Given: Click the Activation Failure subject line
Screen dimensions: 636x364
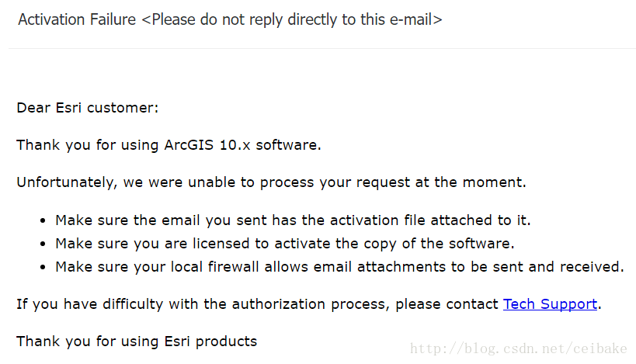Looking at the screenshot, I should pyautogui.click(x=230, y=20).
